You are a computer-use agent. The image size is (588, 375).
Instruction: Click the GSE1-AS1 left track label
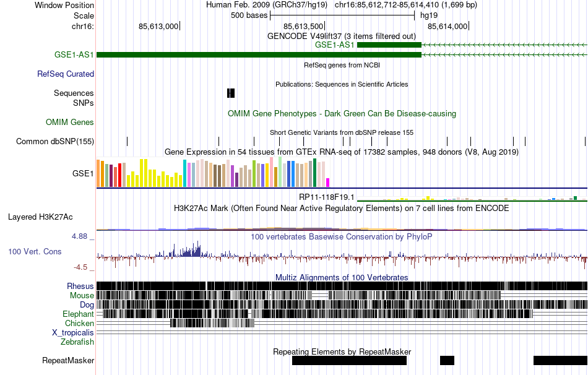[x=74, y=54]
